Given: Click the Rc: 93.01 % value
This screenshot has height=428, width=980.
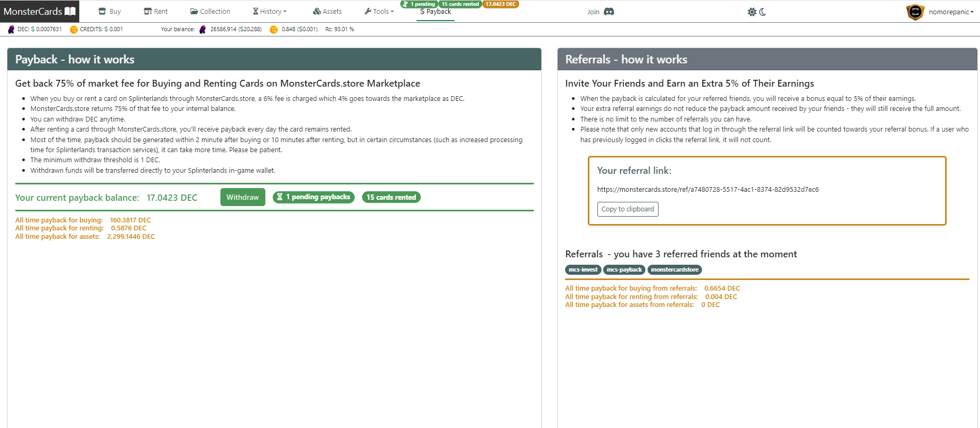Looking at the screenshot, I should 340,30.
